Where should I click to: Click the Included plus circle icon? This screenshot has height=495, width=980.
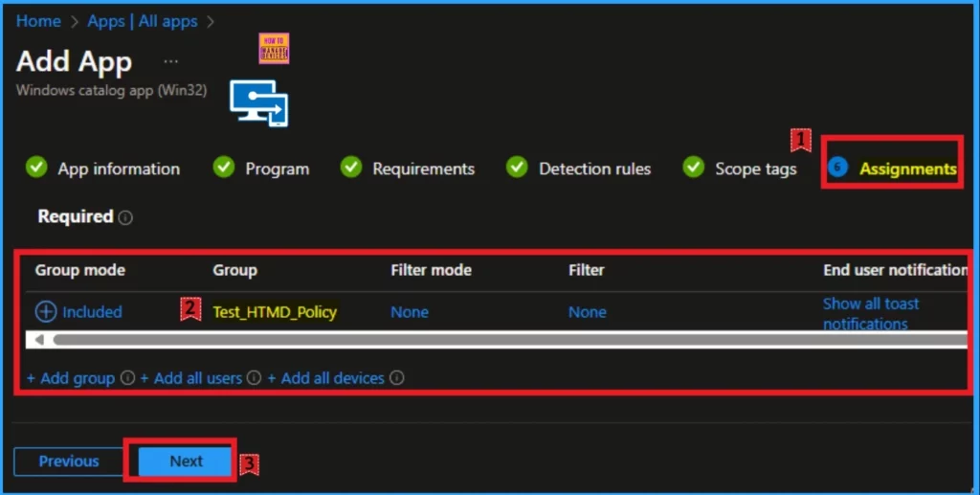tap(46, 311)
